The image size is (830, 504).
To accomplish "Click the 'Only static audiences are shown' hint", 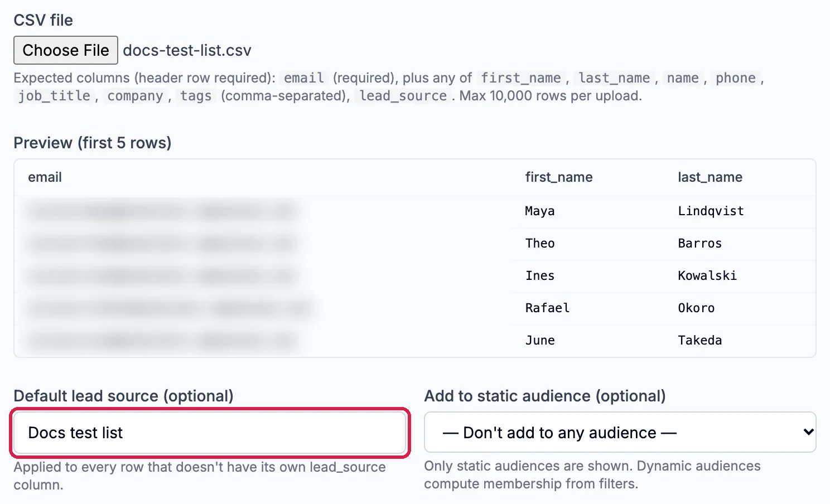I will click(x=592, y=474).
